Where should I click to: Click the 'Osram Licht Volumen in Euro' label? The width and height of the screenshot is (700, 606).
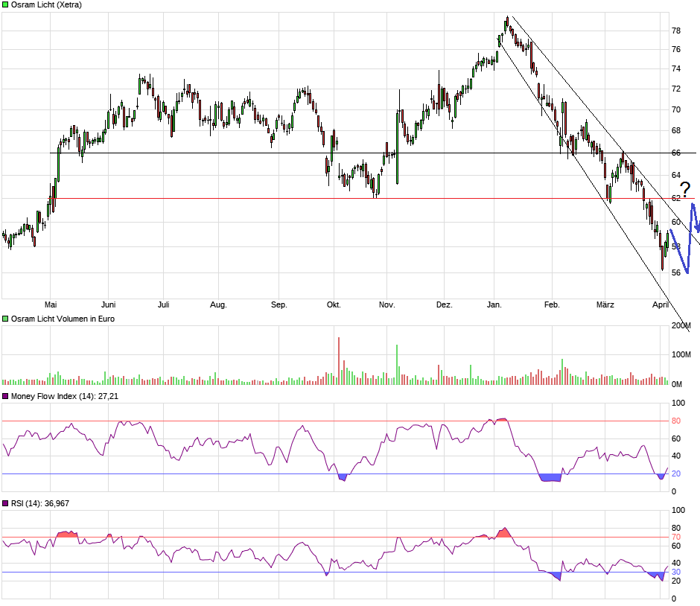click(x=63, y=319)
